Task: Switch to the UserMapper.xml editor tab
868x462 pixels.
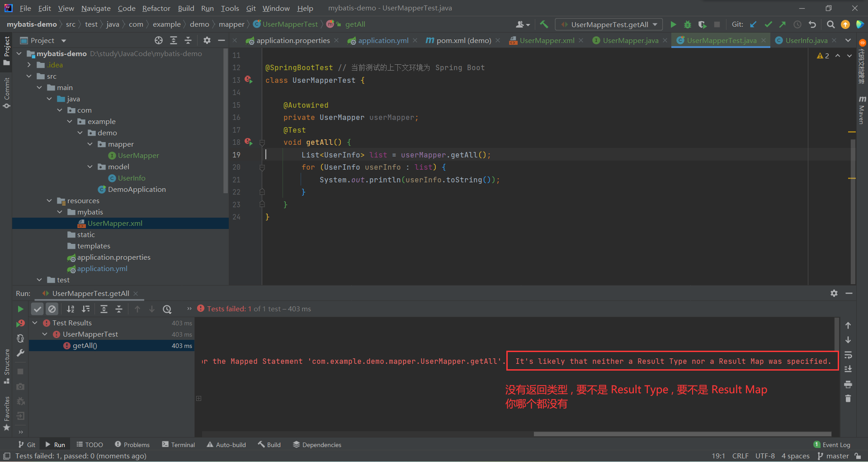Action: click(547, 40)
